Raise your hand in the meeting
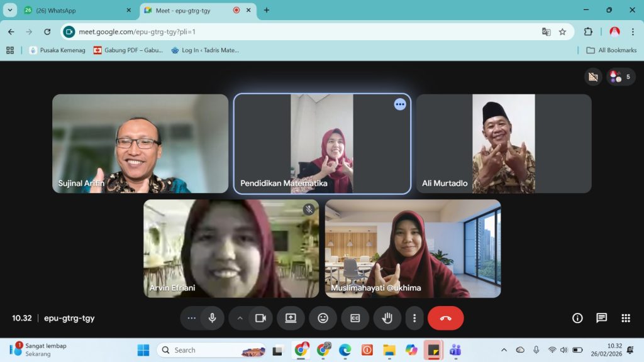The width and height of the screenshot is (644, 362). (x=387, y=318)
